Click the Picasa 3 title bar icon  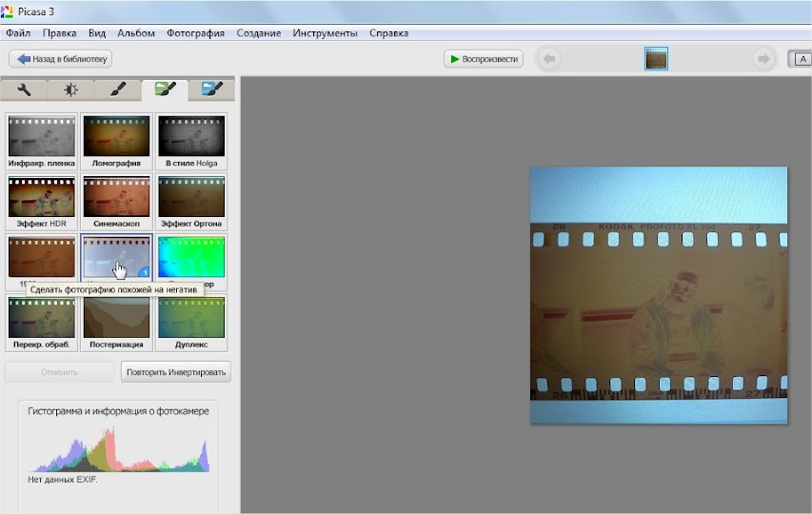pyautogui.click(x=7, y=10)
